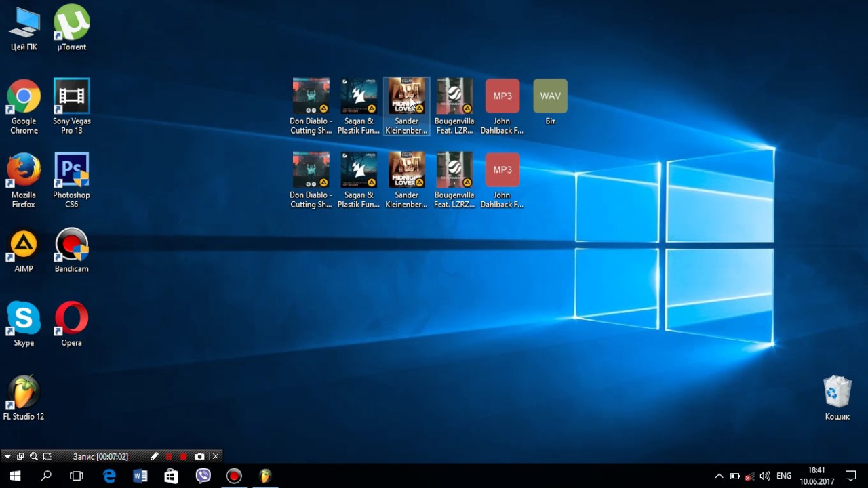Select the Bandicam desktop shortcut
Image resolution: width=868 pixels, height=488 pixels.
tap(71, 250)
